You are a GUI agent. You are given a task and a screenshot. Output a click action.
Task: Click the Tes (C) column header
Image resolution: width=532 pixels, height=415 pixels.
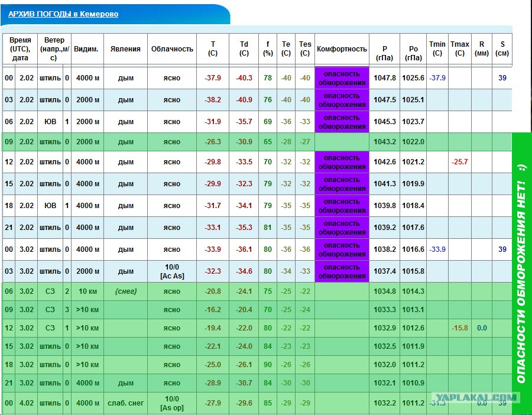coord(305,48)
